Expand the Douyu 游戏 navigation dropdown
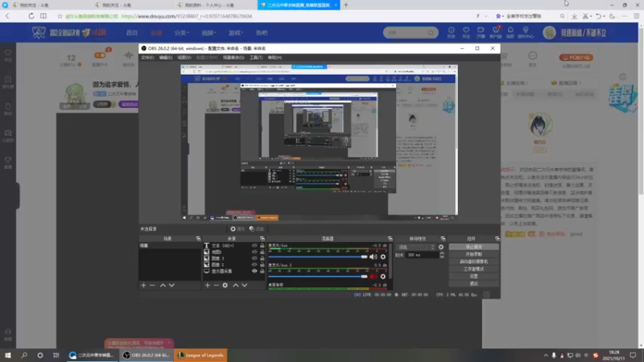Viewport: 644px width, 362px height. [x=236, y=32]
